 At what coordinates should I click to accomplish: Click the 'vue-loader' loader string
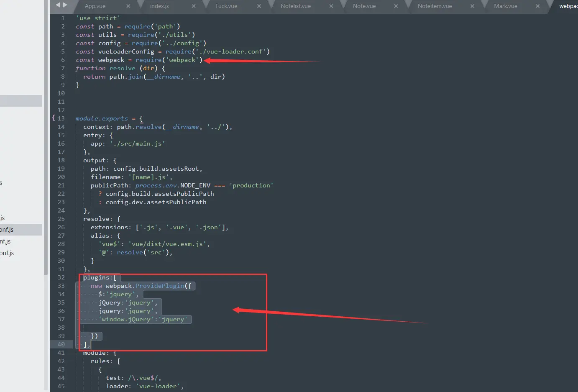click(158, 386)
